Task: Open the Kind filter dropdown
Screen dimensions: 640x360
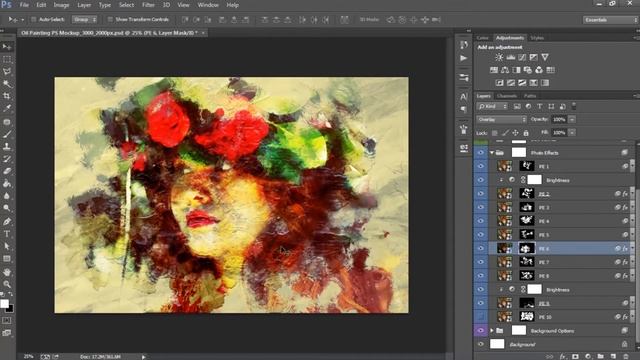Action: tap(492, 107)
